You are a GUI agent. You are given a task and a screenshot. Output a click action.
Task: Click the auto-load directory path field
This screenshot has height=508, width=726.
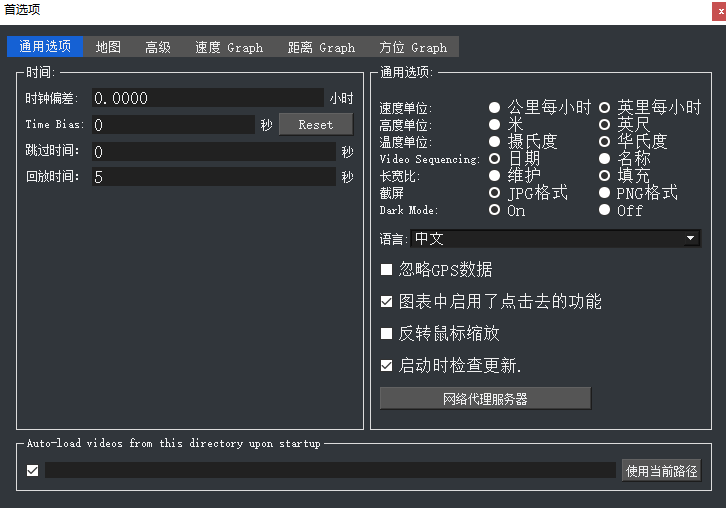point(330,470)
